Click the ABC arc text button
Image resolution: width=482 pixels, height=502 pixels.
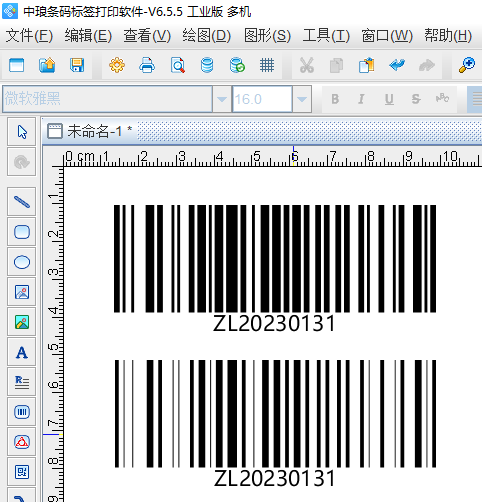click(442, 98)
